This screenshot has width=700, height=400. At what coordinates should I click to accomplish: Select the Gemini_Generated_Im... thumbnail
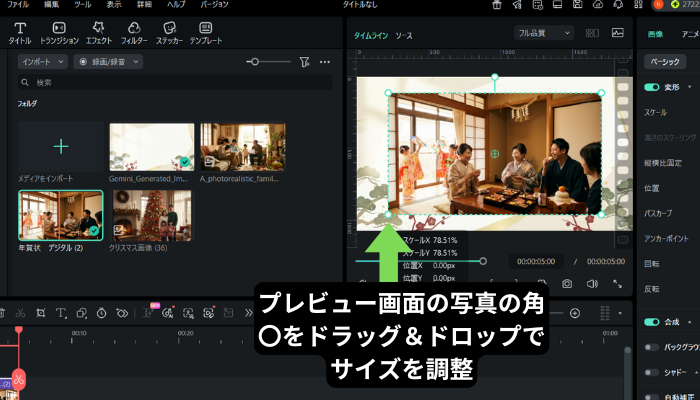pos(152,147)
